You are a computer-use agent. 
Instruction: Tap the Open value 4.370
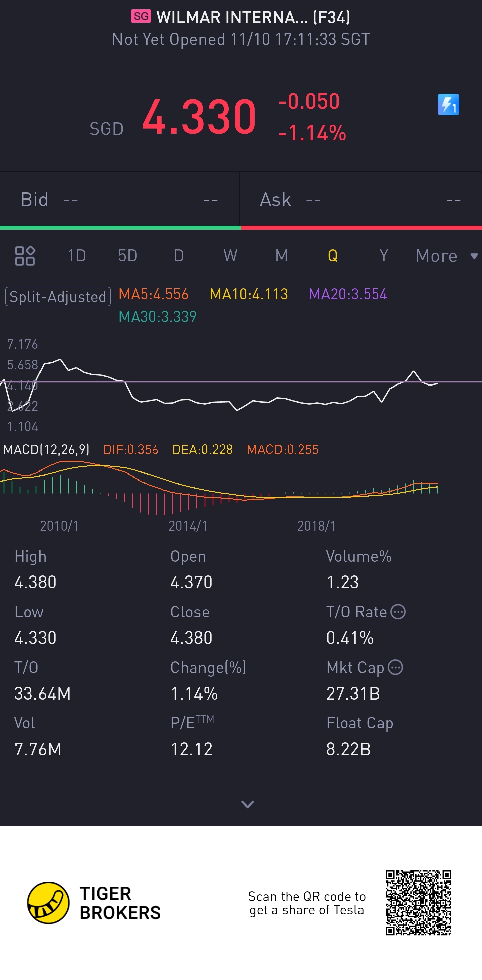[x=191, y=582]
